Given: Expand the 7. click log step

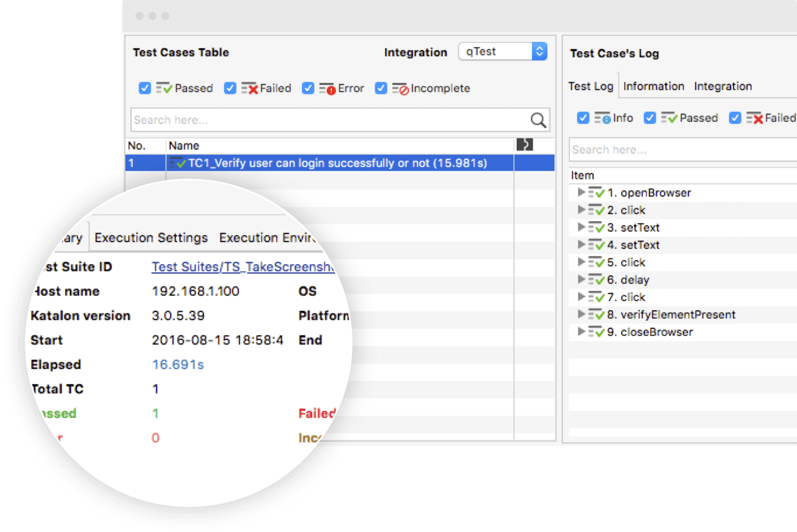Looking at the screenshot, I should click(581, 296).
